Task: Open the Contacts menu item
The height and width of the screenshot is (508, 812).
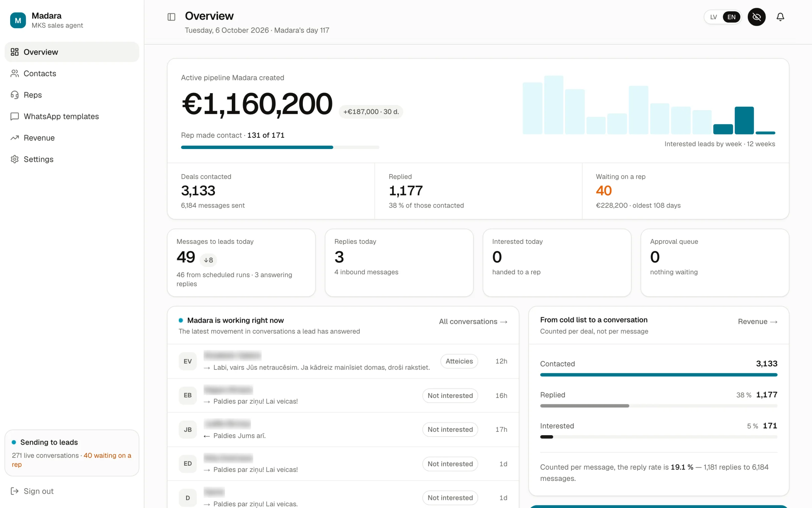Action: (x=72, y=73)
